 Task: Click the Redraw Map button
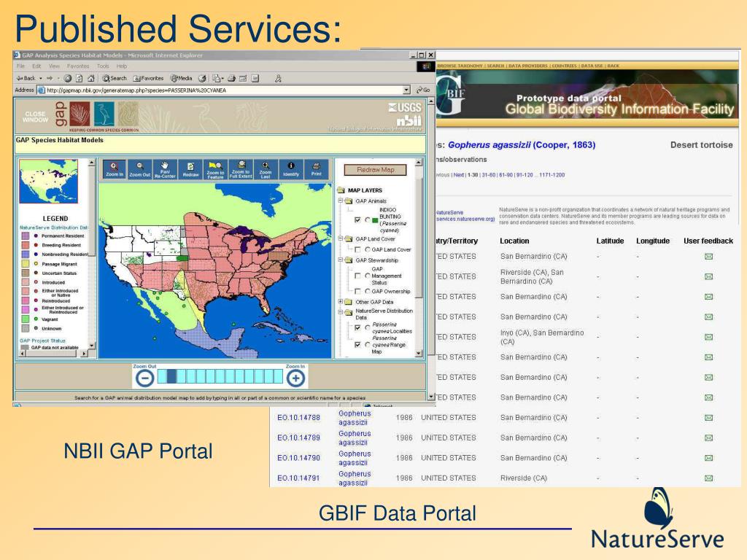pyautogui.click(x=376, y=169)
